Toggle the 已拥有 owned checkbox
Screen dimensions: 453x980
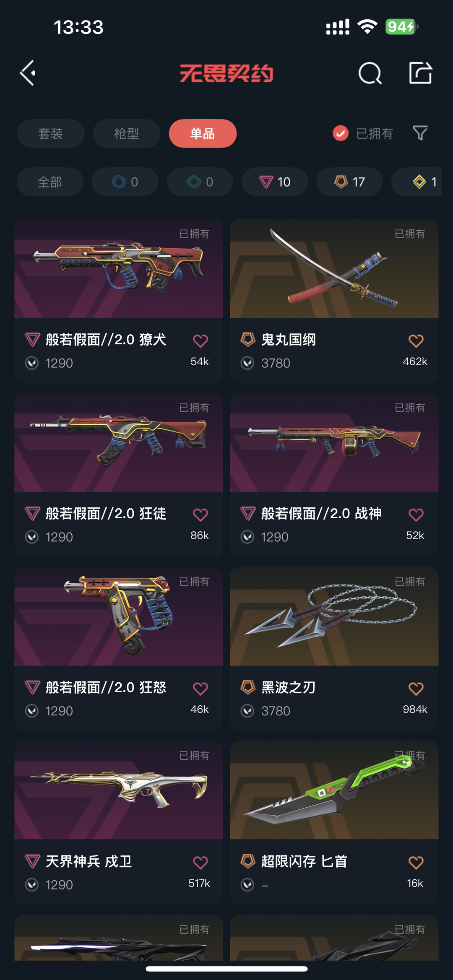341,133
